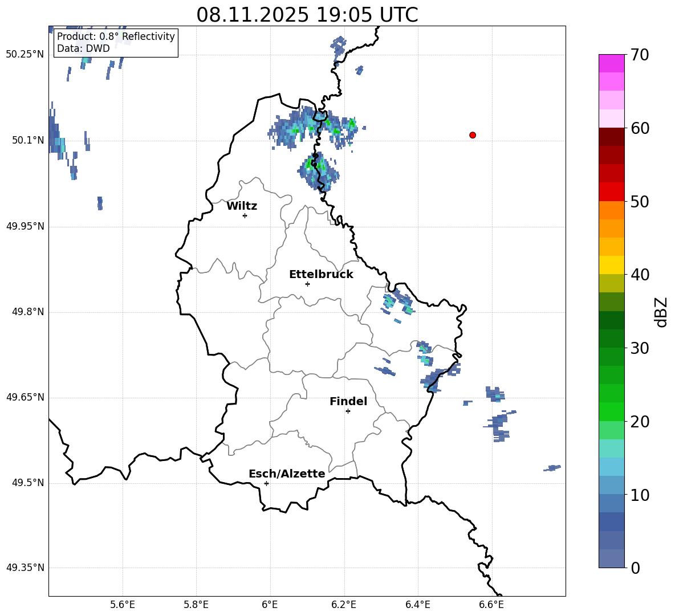This screenshot has width=675, height=616.
Task: Click the Ettelbruck station cross marker
Action: pos(307,284)
